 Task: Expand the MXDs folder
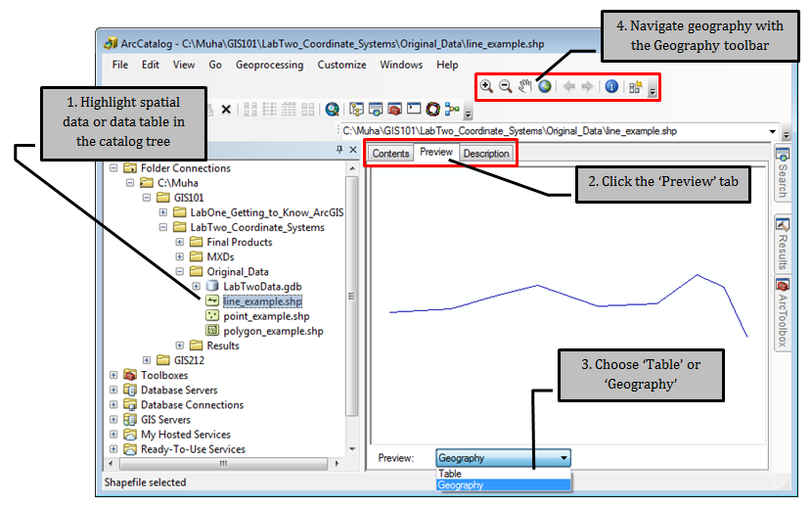click(x=180, y=256)
